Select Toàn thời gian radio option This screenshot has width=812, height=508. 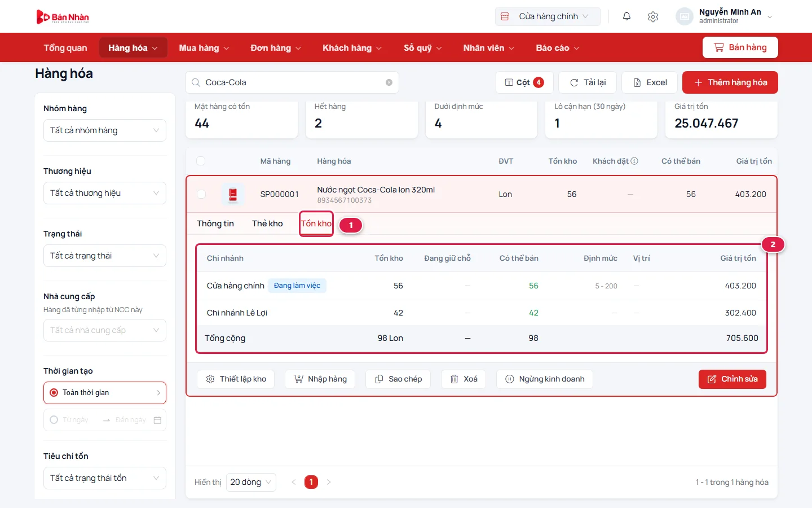[x=54, y=393]
